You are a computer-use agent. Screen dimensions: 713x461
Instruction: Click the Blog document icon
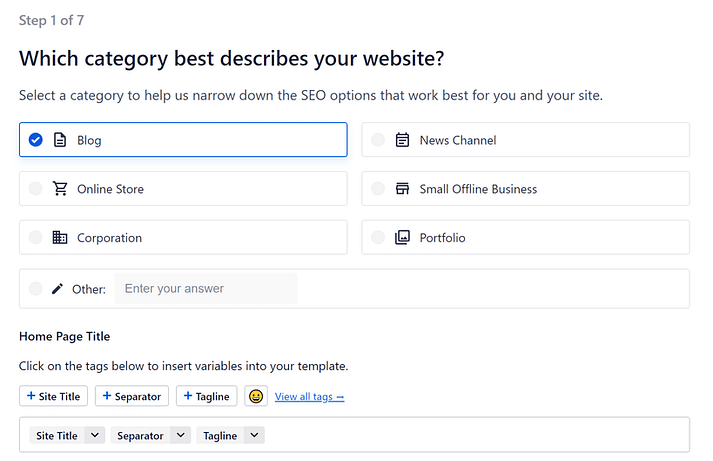(60, 140)
